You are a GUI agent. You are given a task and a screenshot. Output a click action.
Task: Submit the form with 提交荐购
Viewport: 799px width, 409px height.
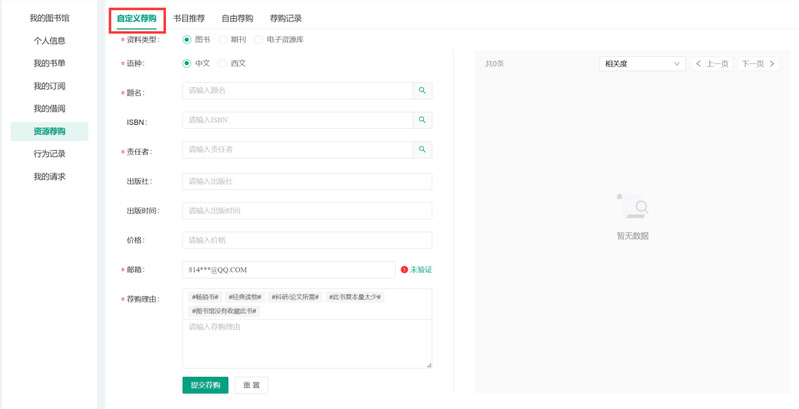[205, 385]
